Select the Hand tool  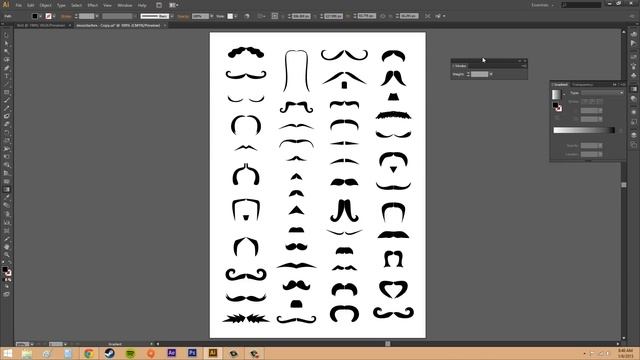pyautogui.click(x=6, y=247)
